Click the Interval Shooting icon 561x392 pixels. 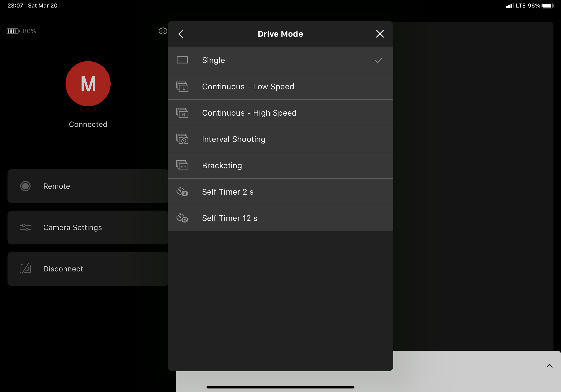[x=182, y=139]
